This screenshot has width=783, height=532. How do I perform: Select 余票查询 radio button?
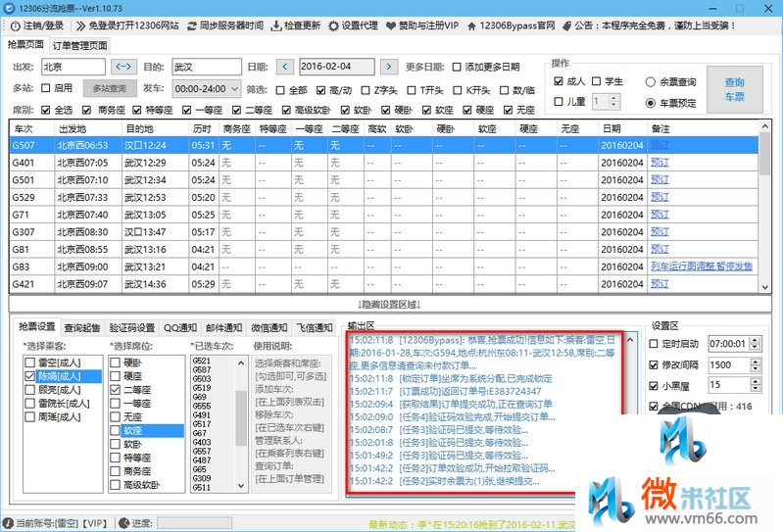tap(650, 82)
